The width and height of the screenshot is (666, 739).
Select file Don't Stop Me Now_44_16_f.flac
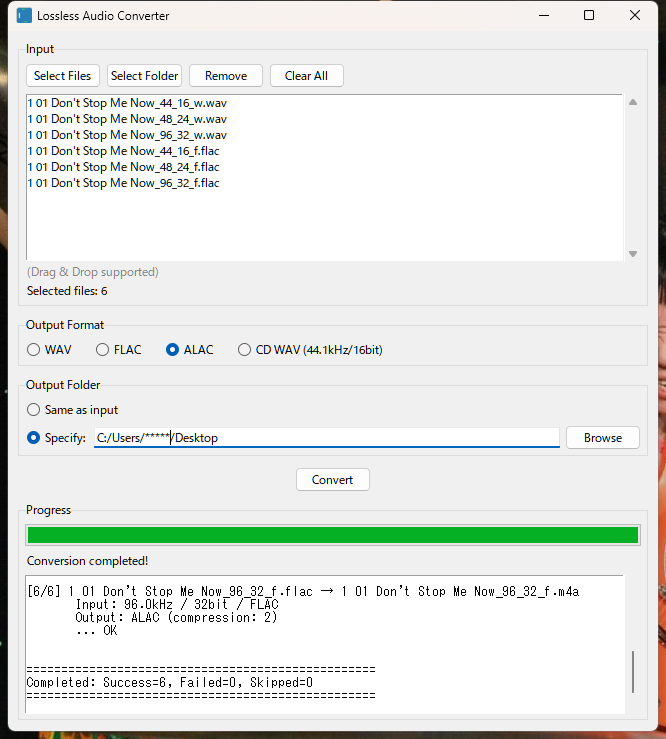tap(123, 151)
